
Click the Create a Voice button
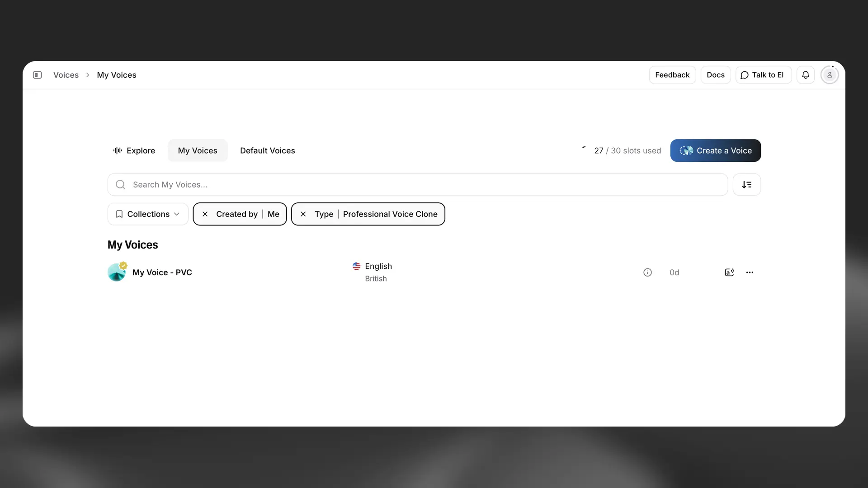[715, 150]
